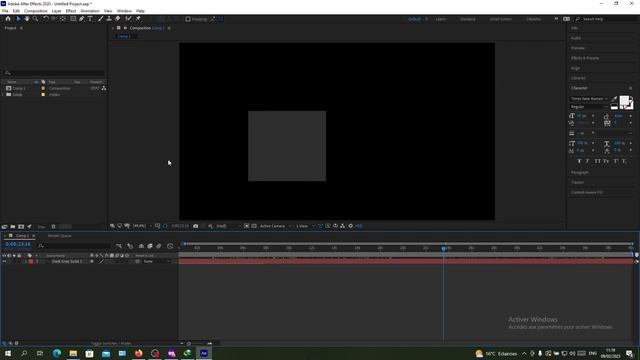Open the Regular font style dropdown

589,107
